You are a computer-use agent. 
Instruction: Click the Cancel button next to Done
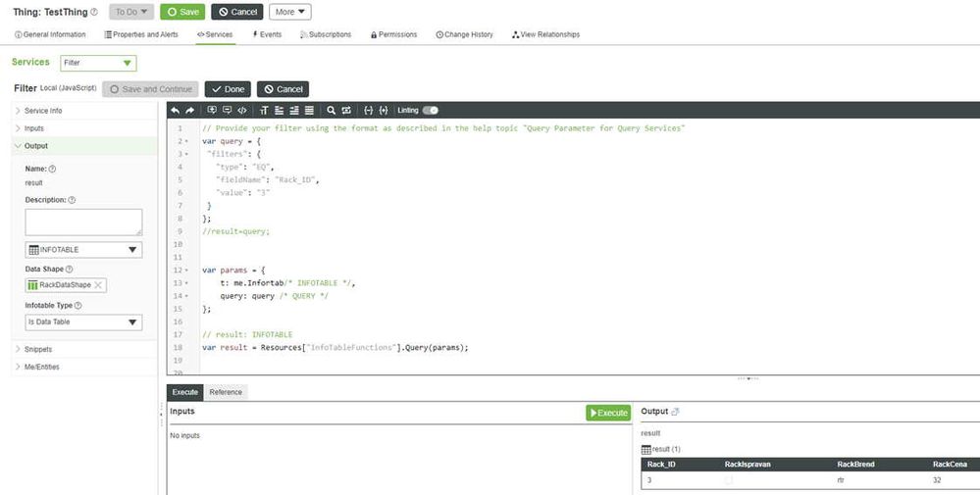pos(283,89)
